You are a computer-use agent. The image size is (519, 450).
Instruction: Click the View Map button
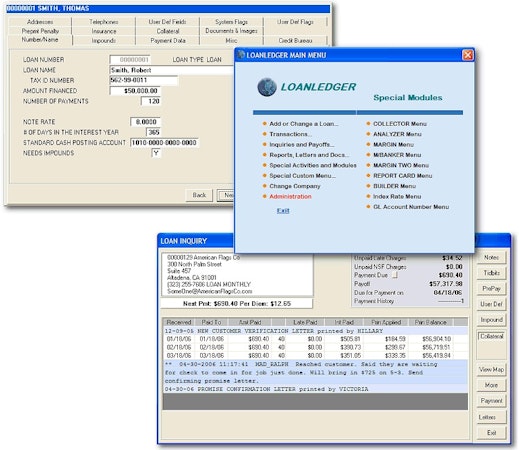coord(491,369)
